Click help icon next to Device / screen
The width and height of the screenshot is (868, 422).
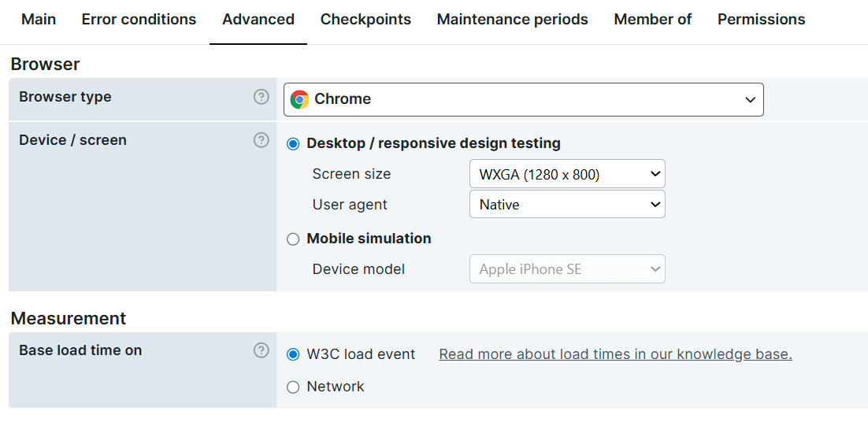pyautogui.click(x=262, y=140)
